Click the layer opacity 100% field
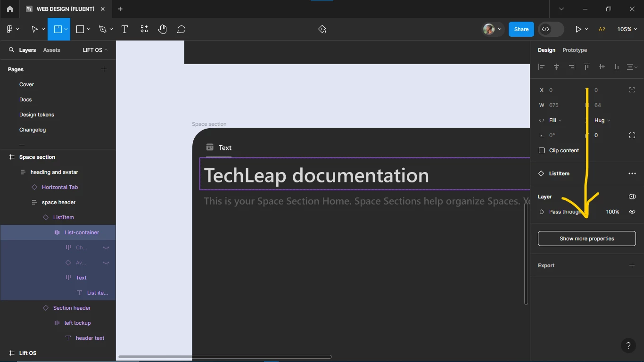 [x=612, y=212]
